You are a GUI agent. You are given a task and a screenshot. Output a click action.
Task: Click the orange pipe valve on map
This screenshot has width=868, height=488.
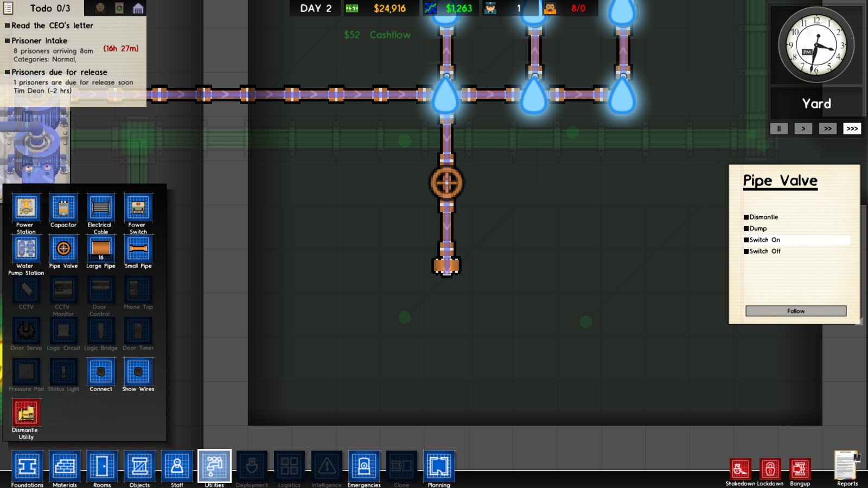446,183
